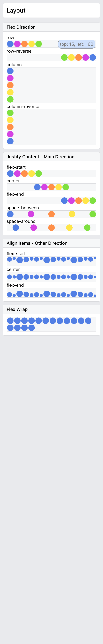
Task: Click the Flex Wrap section header
Action: click(17, 309)
